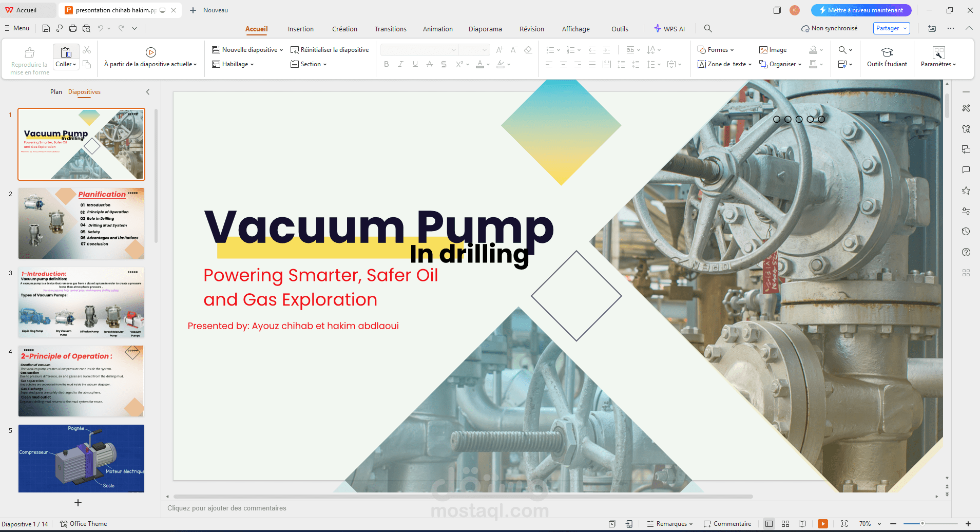This screenshot has width=980, height=532.
Task: Toggle underline formatting
Action: point(415,64)
